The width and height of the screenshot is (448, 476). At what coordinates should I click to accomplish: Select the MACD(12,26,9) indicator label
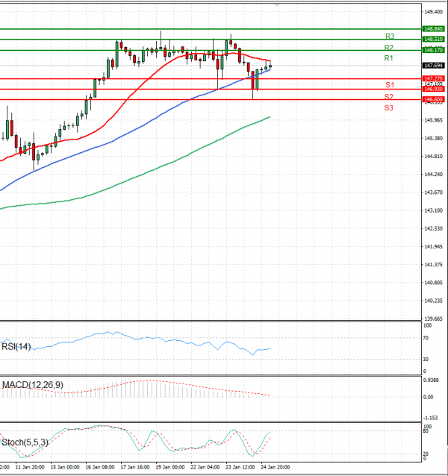[x=33, y=385]
